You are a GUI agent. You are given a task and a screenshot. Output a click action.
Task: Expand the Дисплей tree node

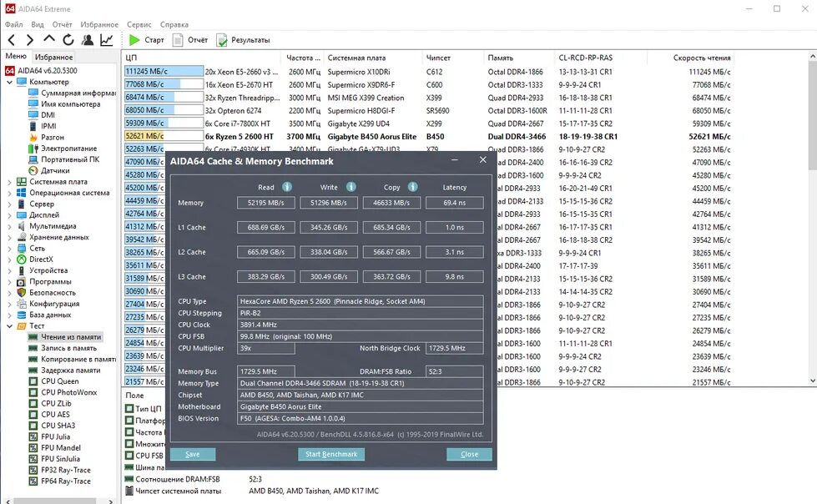(9, 214)
